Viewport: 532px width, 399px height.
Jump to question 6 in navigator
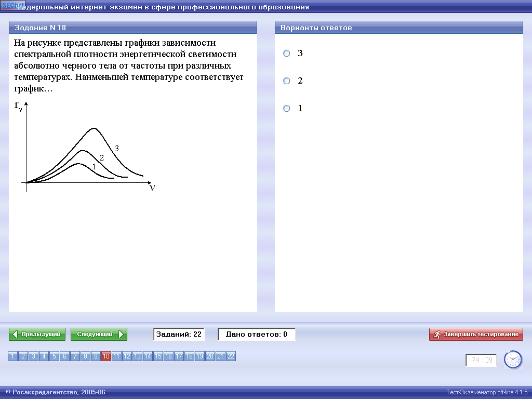pos(64,356)
